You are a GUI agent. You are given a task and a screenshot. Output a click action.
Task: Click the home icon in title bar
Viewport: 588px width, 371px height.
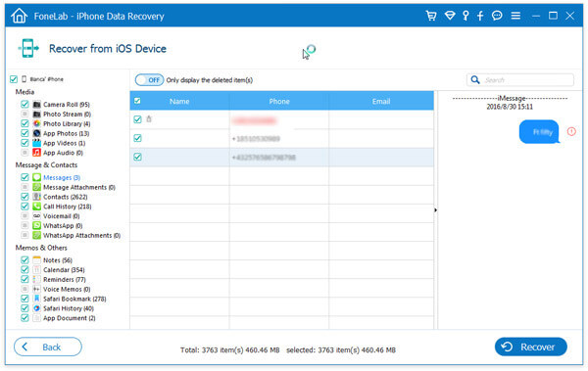pyautogui.click(x=20, y=16)
